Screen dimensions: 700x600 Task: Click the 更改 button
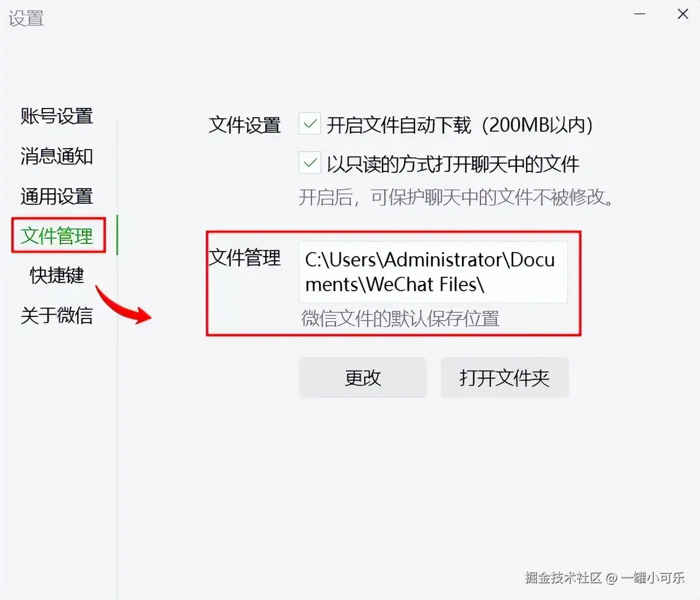pyautogui.click(x=363, y=378)
